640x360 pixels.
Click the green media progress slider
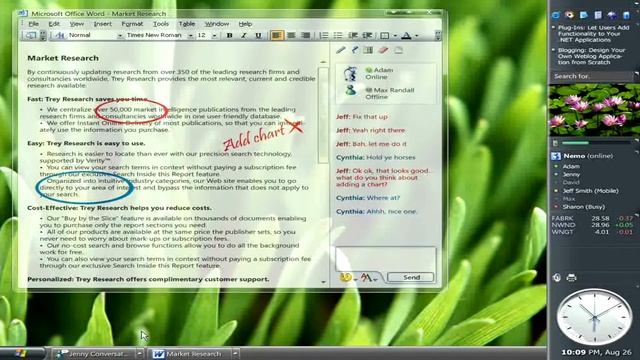596,143
